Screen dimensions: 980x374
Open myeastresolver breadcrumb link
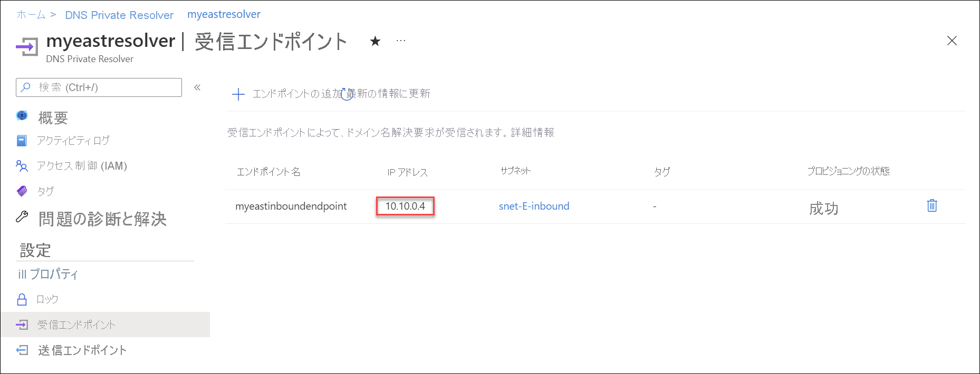click(x=224, y=14)
